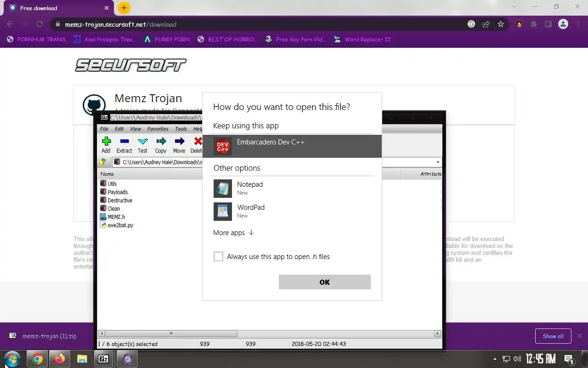
Task: Click the taskbar clock showing 12:45 AM
Action: (541, 359)
